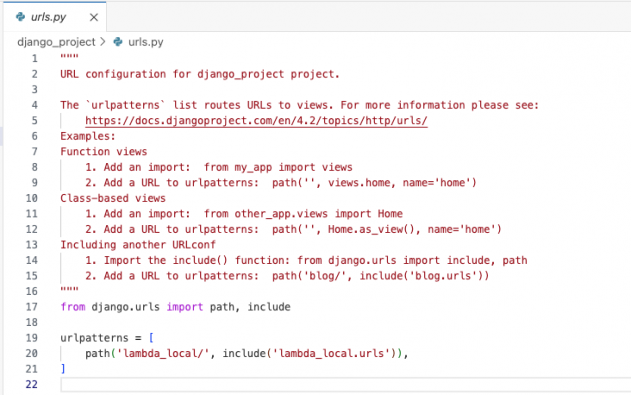This screenshot has height=395, width=631.
Task: Click closing triple quotes on line 16
Action: pos(70,289)
